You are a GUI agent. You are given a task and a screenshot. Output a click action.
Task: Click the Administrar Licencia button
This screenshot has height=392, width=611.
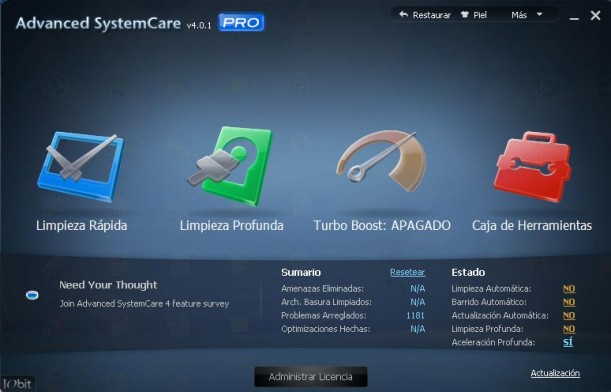[311, 377]
